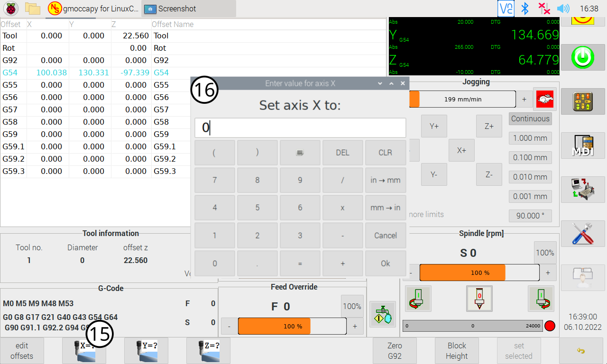The height and width of the screenshot is (364, 607).
Task: Open the Raspberry Pi applications menu
Action: 11,9
